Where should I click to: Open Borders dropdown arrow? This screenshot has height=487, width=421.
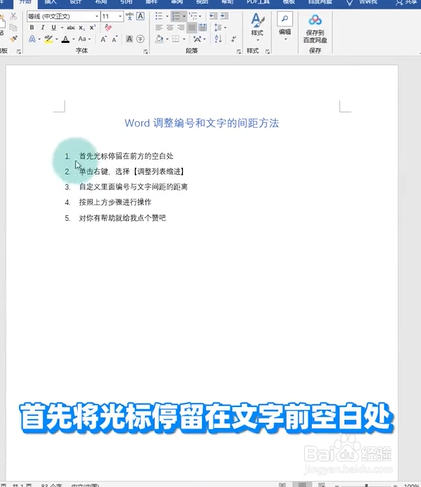click(x=184, y=39)
